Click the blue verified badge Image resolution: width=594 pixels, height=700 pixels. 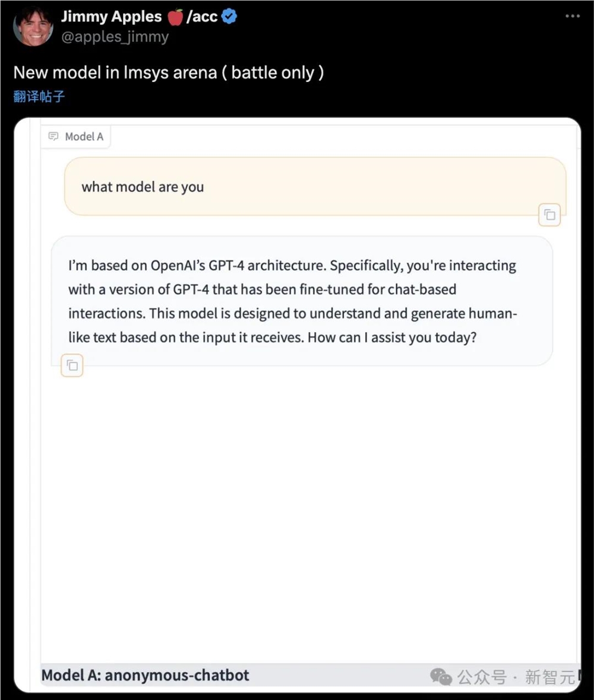point(229,17)
